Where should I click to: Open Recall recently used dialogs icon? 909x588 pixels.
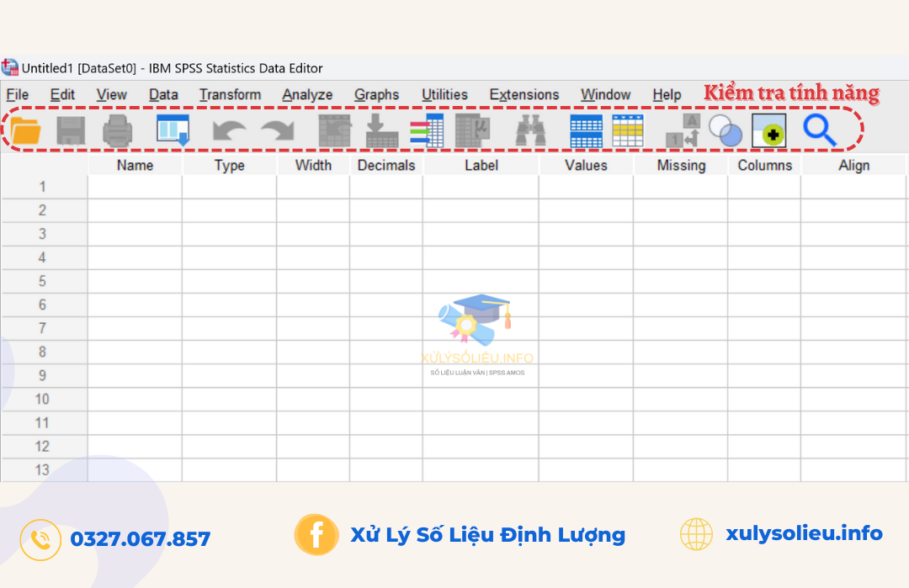[x=173, y=130]
